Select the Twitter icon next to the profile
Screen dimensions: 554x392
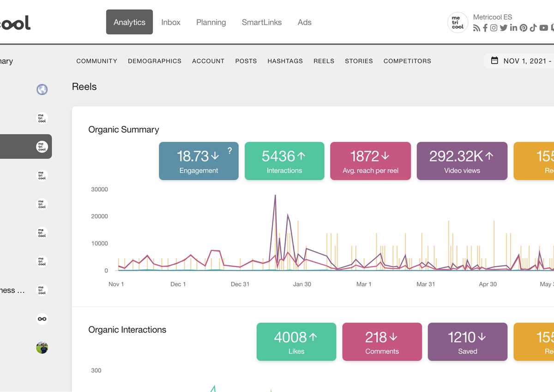504,28
